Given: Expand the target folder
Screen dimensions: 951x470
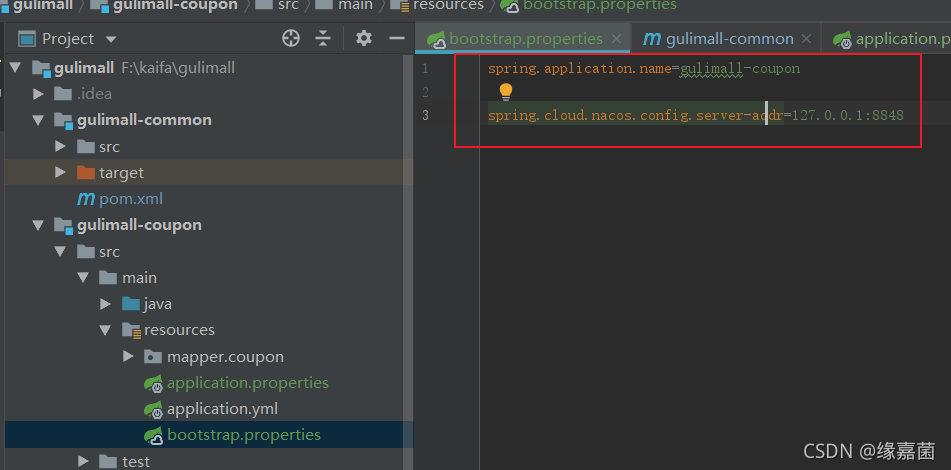Looking at the screenshot, I should [x=60, y=172].
